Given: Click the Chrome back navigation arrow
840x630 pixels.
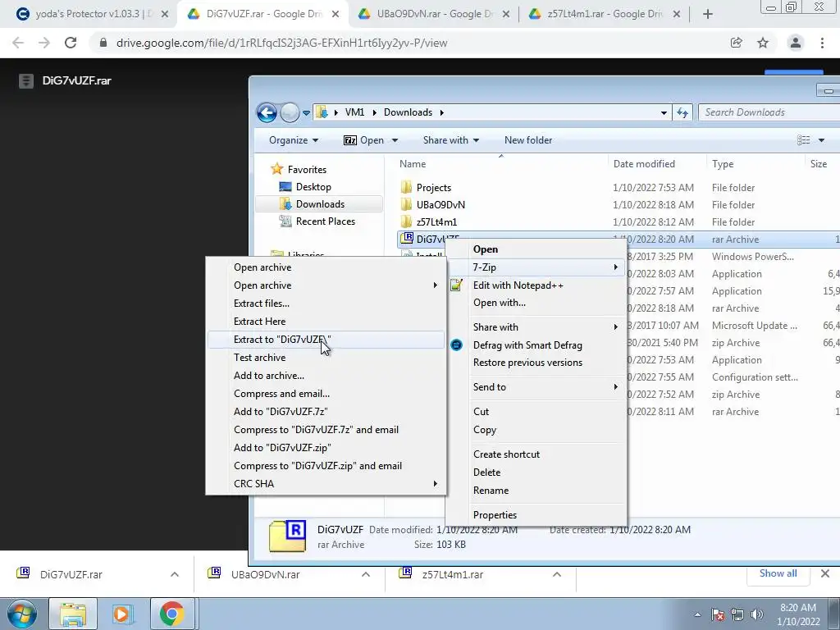Looking at the screenshot, I should point(18,43).
